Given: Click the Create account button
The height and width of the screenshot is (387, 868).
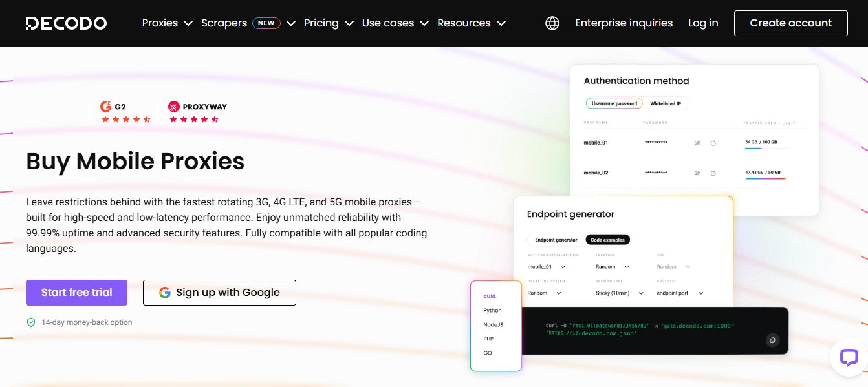Looking at the screenshot, I should point(791,23).
